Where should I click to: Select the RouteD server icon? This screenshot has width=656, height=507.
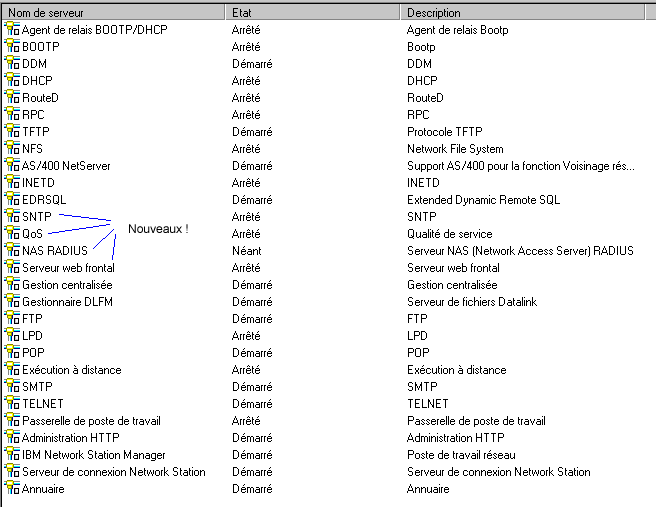(x=12, y=97)
